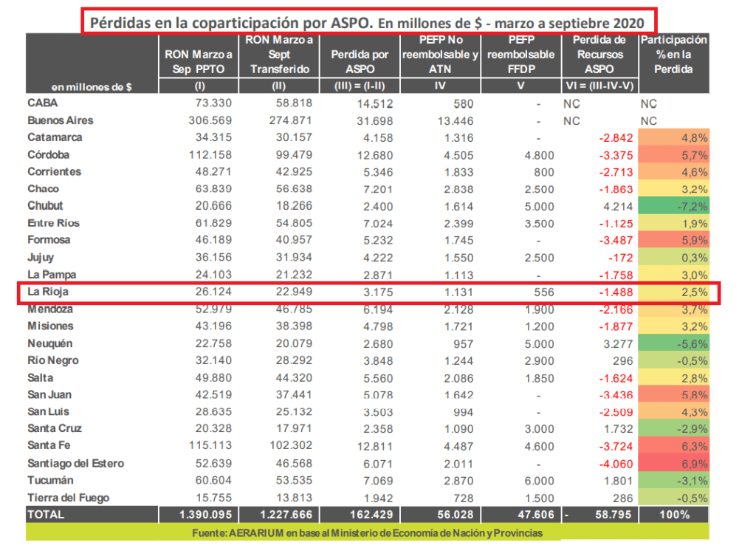
Task: Select Santa Cruz's 3.000 FFDP value
Action: click(540, 429)
